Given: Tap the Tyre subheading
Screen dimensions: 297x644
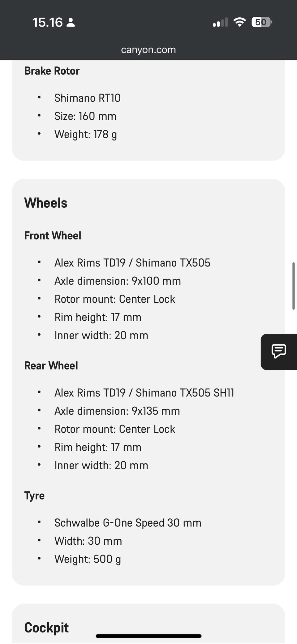Looking at the screenshot, I should [34, 495].
